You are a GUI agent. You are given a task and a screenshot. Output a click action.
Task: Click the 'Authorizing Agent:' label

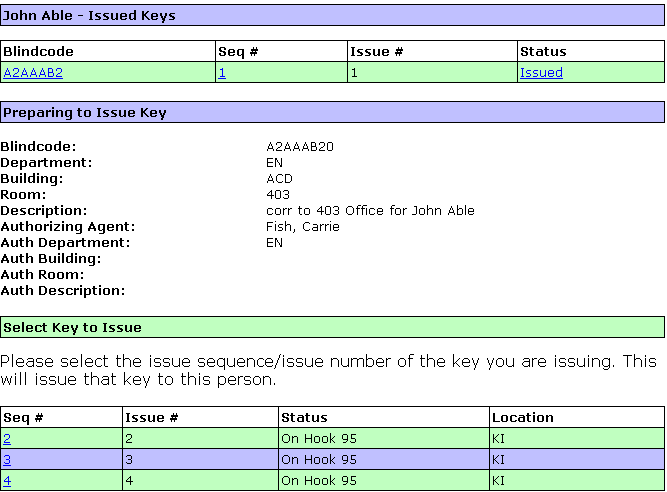pos(68,227)
